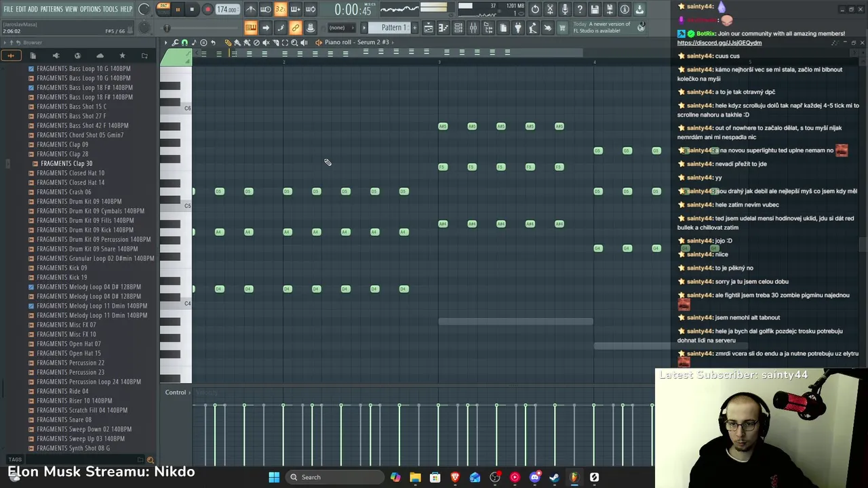Click the browser search magnifier icon
Image resolution: width=868 pixels, height=488 pixels.
pos(151,460)
